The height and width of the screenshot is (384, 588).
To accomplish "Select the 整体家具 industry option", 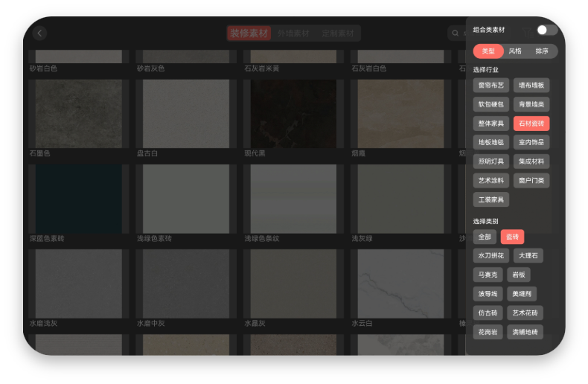I will pos(490,124).
